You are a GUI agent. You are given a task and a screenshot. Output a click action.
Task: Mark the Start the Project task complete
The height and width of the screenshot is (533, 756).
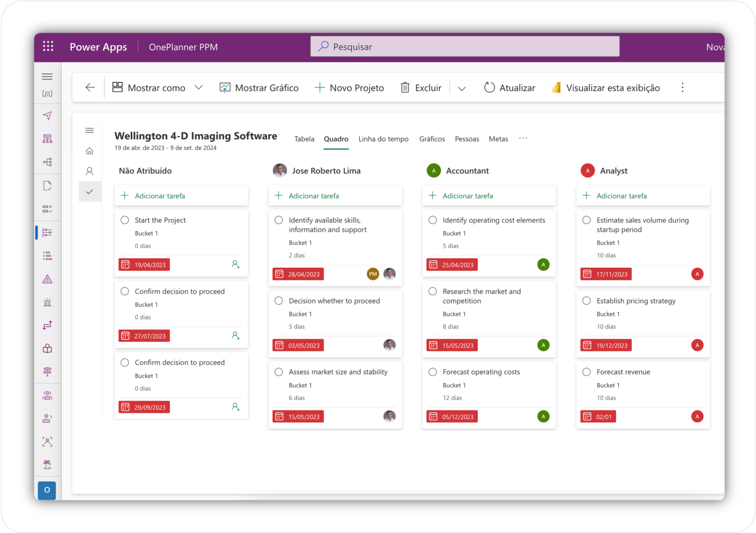click(125, 220)
